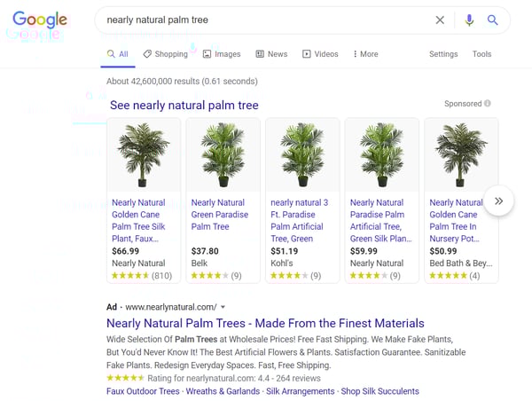Click the Shopping tag icon
Viewport: 532px width, 401px height.
coord(147,54)
